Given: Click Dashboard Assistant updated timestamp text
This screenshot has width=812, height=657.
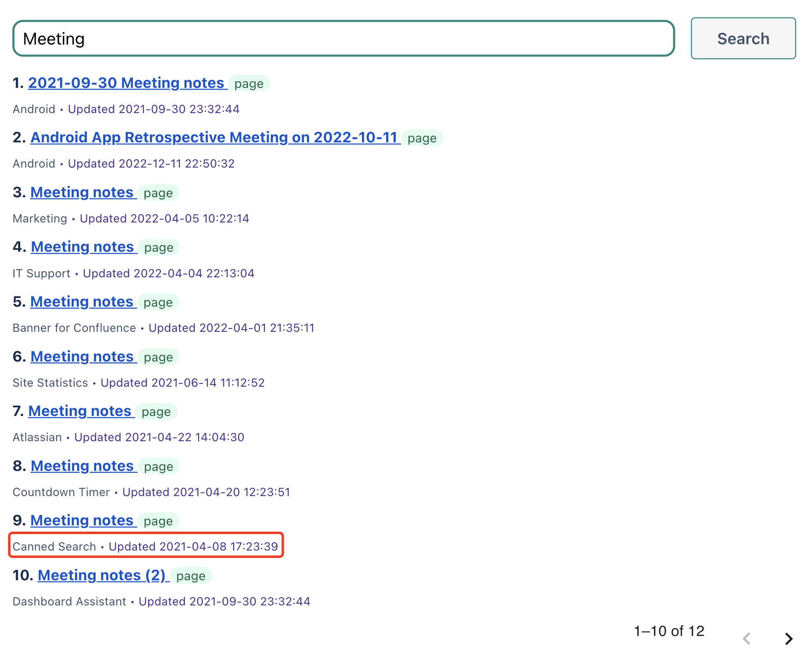Looking at the screenshot, I should point(224,601).
